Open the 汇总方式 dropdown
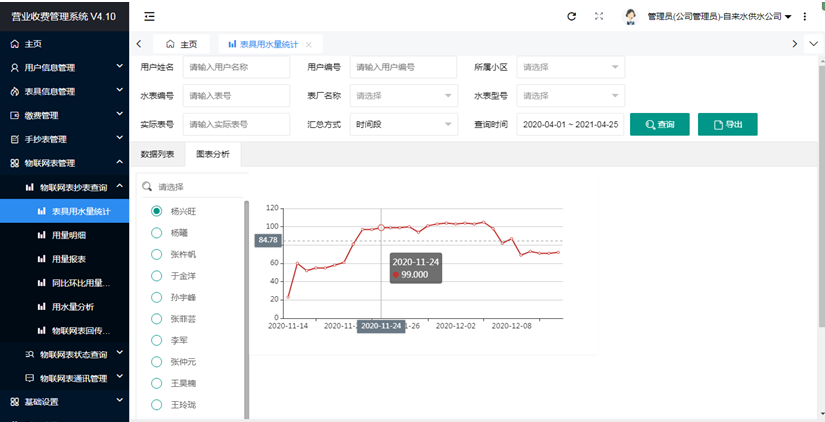 [x=404, y=125]
